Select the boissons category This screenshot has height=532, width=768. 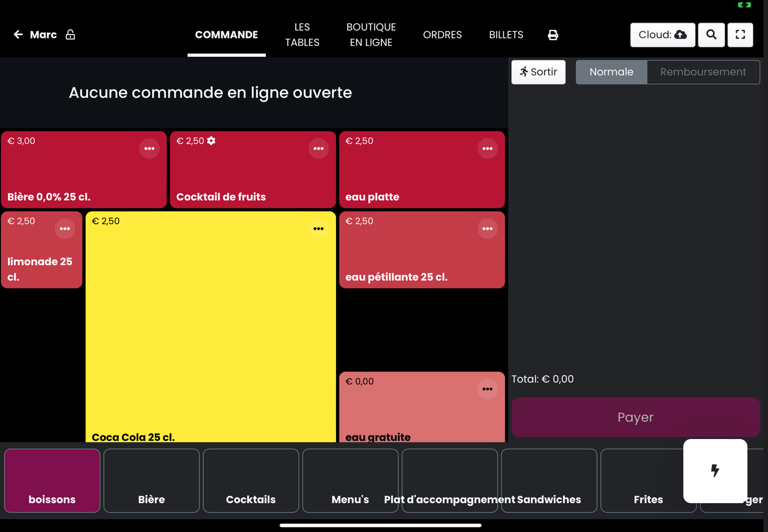click(x=52, y=480)
